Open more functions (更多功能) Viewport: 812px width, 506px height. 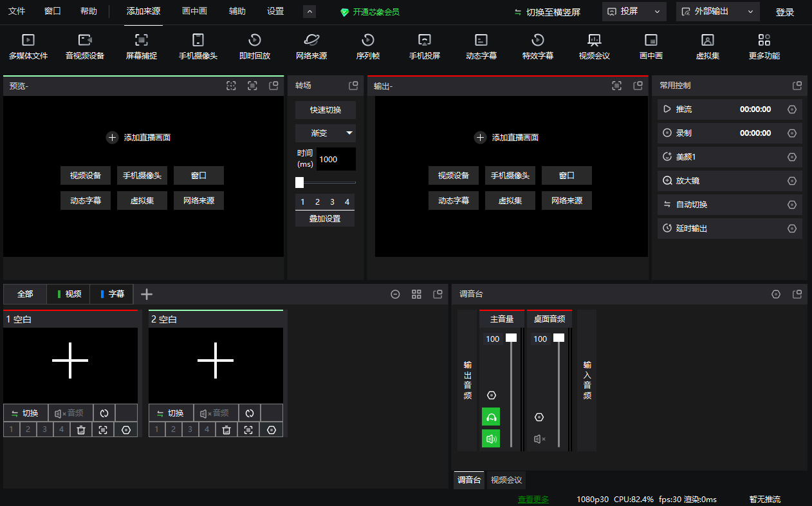click(x=764, y=47)
